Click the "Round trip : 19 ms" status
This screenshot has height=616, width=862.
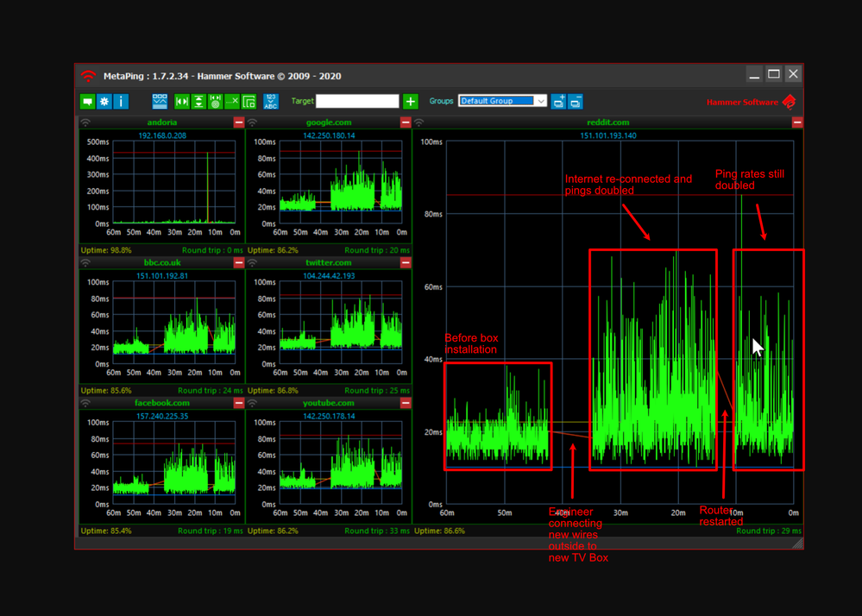pyautogui.click(x=211, y=531)
